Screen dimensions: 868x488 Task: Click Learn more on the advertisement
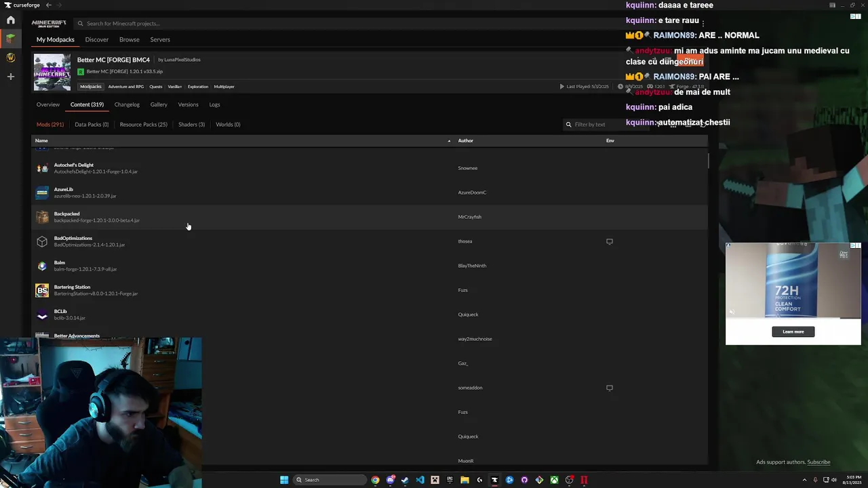click(x=793, y=331)
